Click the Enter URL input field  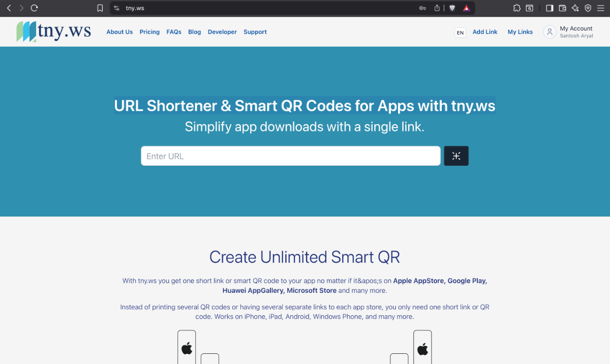tap(290, 156)
